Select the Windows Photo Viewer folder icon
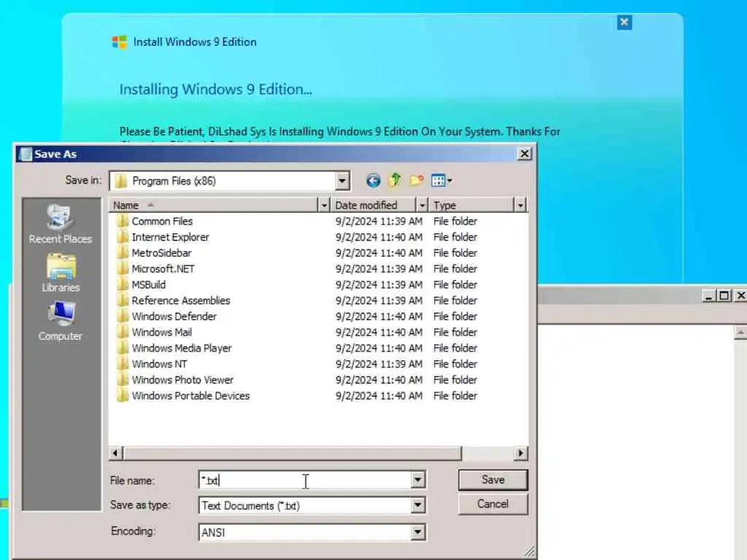 click(x=123, y=379)
